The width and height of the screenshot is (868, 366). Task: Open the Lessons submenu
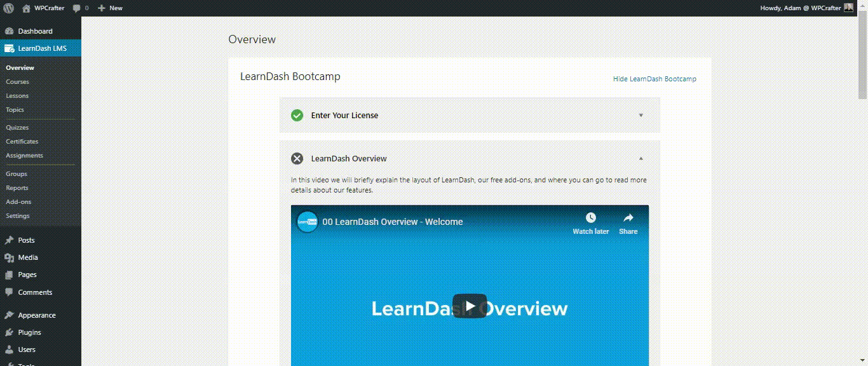point(17,96)
